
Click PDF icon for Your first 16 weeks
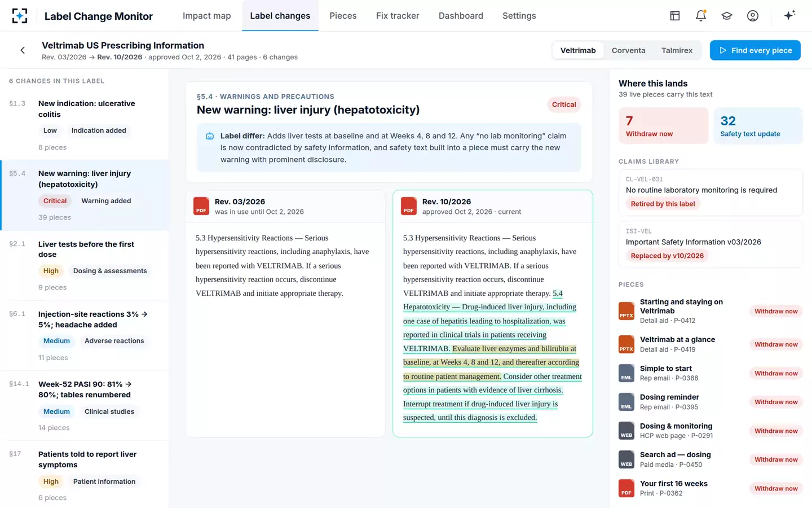626,488
